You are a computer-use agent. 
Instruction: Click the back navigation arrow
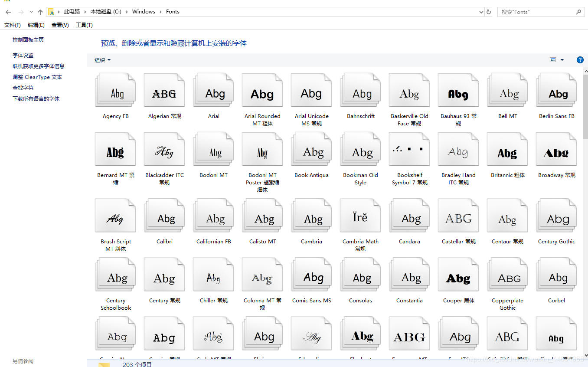pos(8,12)
